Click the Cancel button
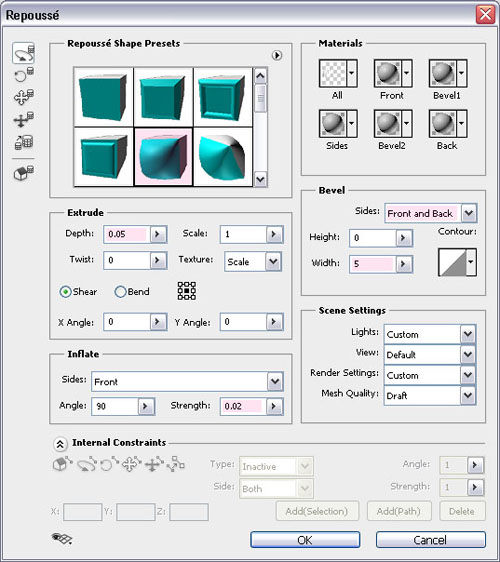The image size is (500, 562). pyautogui.click(x=430, y=539)
